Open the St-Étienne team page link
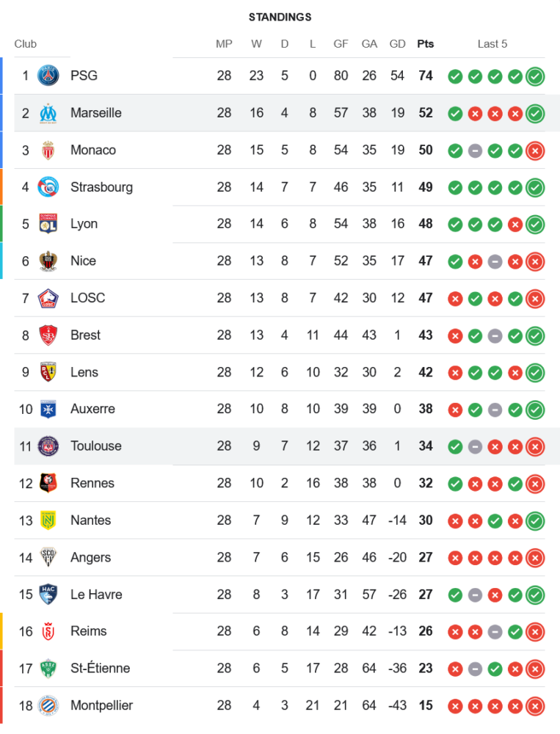 [x=100, y=668]
